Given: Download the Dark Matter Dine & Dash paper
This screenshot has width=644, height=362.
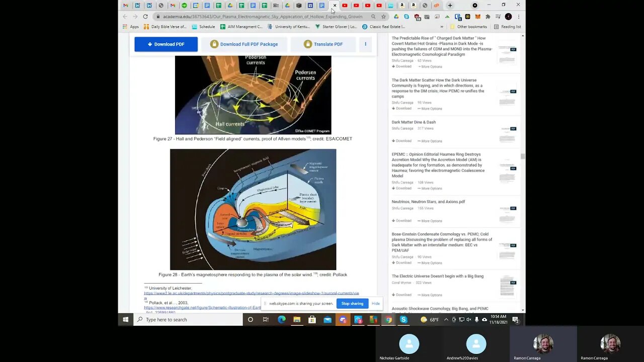Looking at the screenshot, I should click(401, 141).
